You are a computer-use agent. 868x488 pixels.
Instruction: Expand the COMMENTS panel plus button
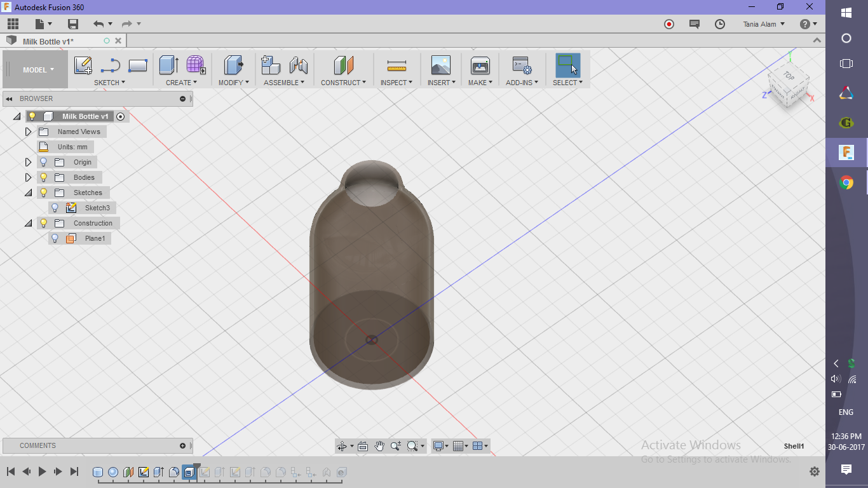183,445
